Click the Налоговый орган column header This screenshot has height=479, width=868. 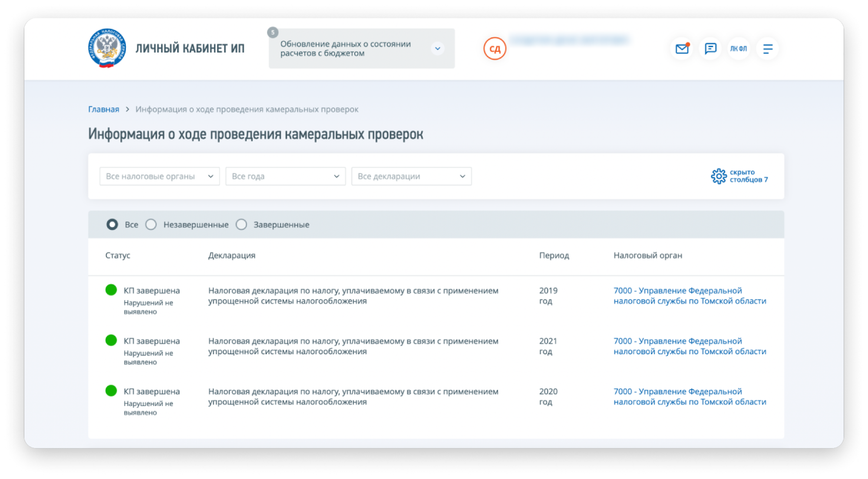tap(648, 255)
